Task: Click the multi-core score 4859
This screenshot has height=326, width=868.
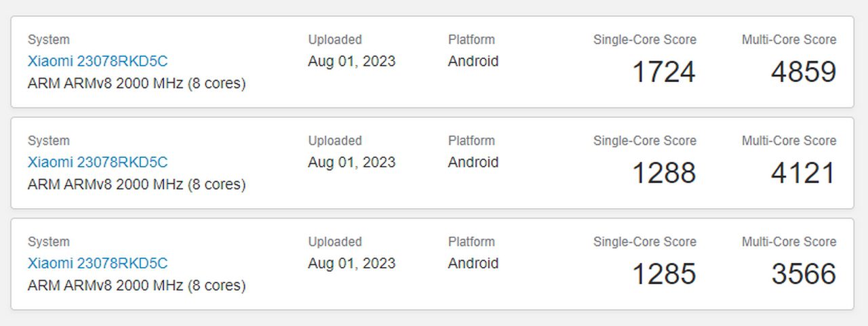Action: (x=804, y=72)
